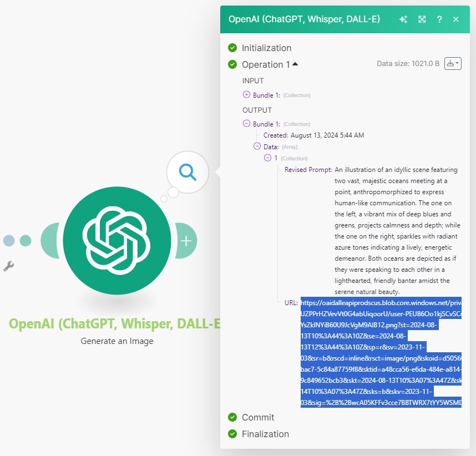This screenshot has height=456, width=476.
Task: Click the Initialization step
Action: coord(266,48)
